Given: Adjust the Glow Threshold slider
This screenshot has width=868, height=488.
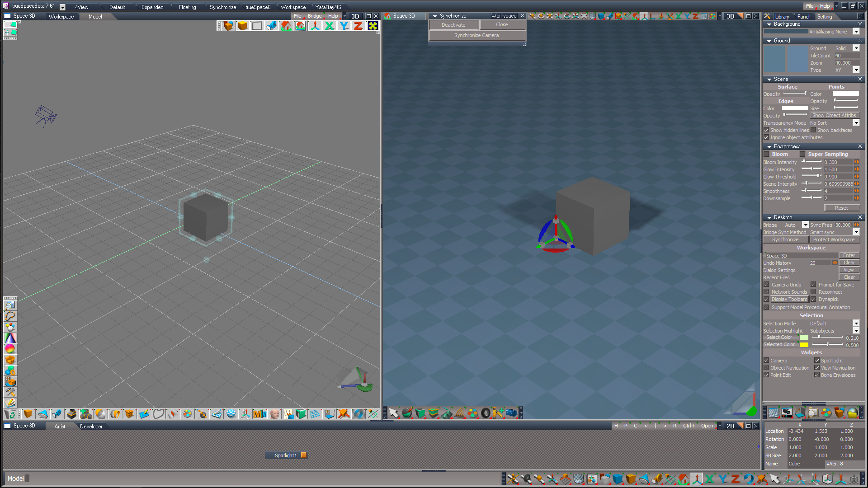Looking at the screenshot, I should click(811, 176).
